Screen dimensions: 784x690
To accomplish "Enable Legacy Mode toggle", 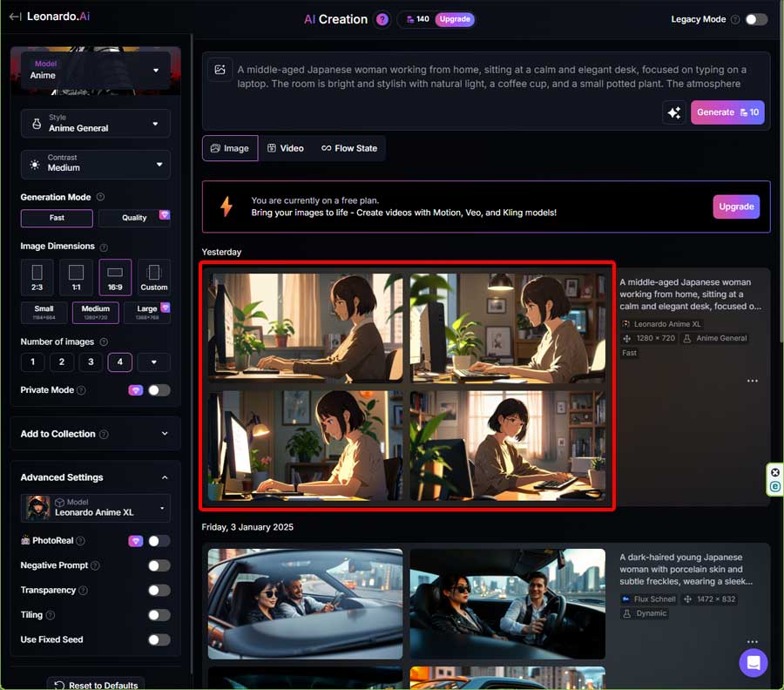I will (755, 19).
